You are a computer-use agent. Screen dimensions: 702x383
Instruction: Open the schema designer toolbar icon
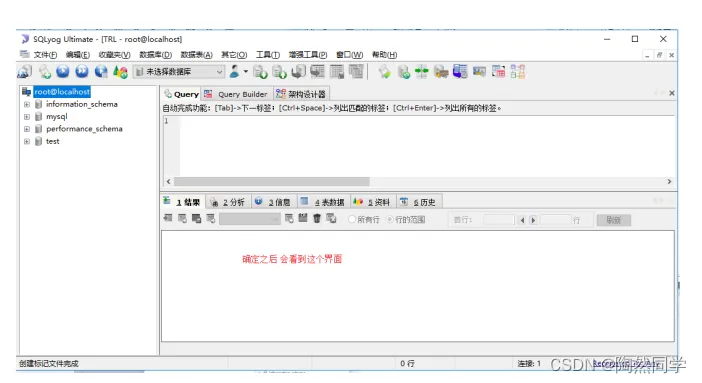[518, 72]
